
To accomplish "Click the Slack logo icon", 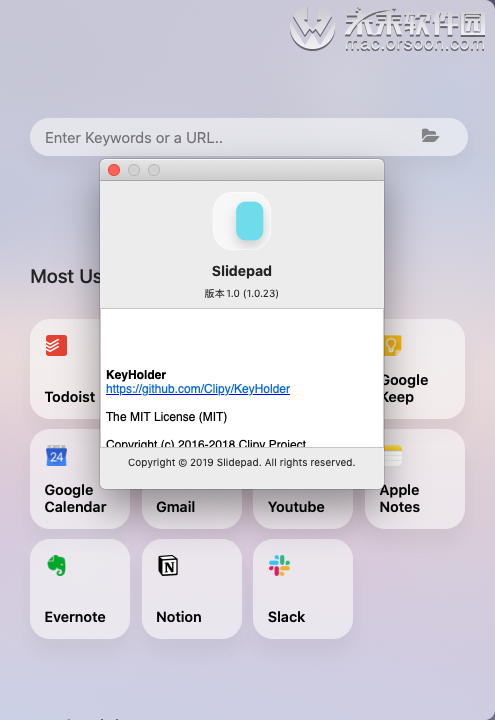I will [279, 565].
